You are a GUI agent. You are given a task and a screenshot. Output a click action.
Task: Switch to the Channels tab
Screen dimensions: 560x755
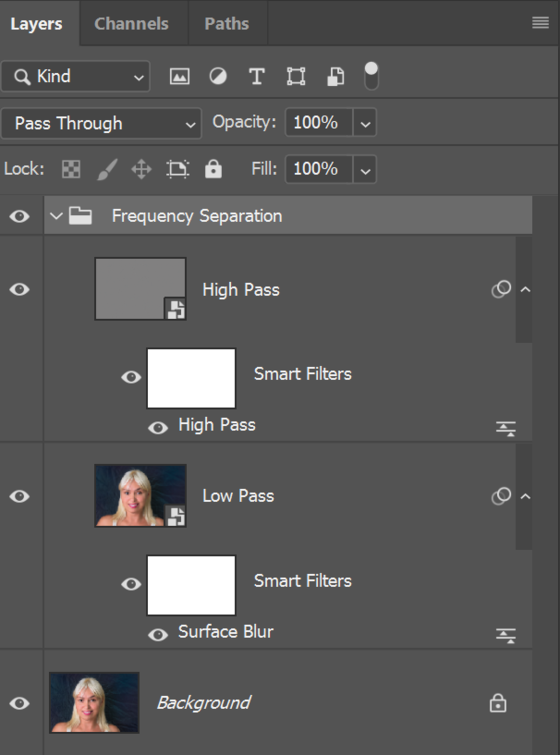(131, 24)
